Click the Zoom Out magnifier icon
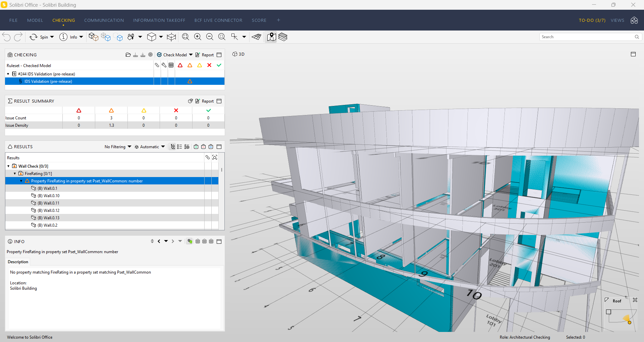 click(x=210, y=37)
